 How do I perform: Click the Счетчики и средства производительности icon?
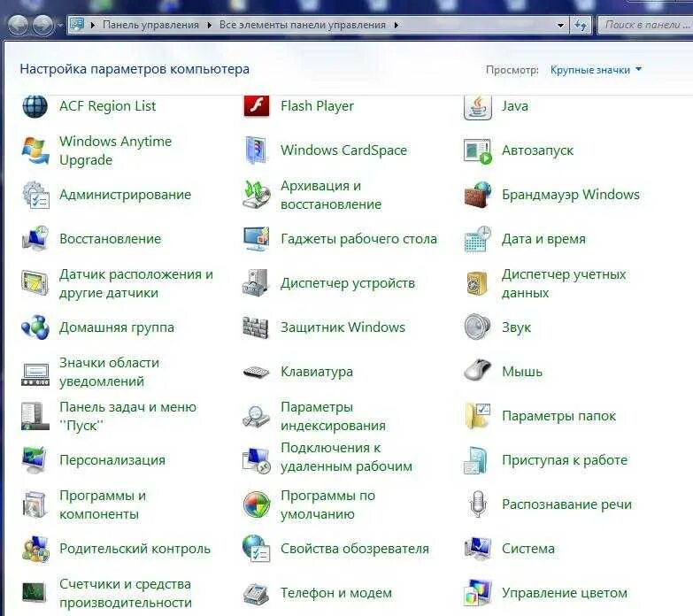(x=34, y=593)
